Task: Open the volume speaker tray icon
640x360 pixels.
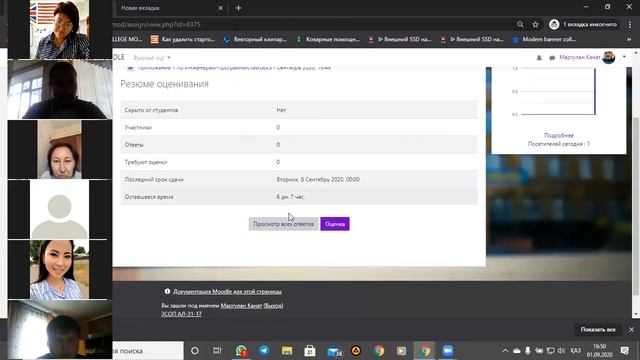Action: [x=562, y=351]
